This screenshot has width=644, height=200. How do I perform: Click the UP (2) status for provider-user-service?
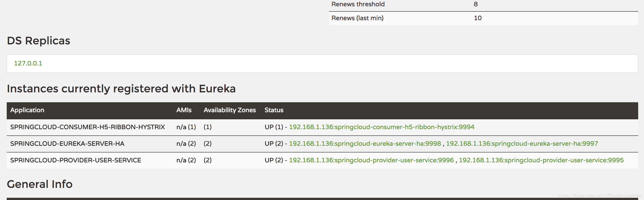[x=274, y=160]
